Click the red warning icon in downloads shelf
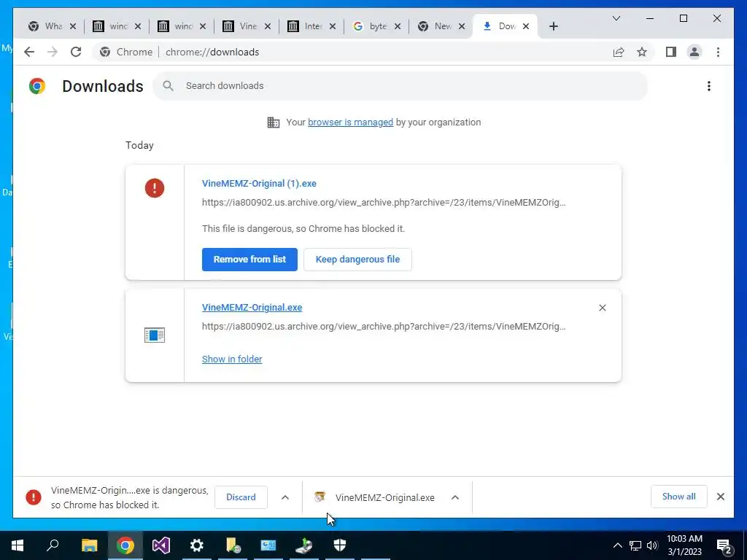This screenshot has width=747, height=560. pyautogui.click(x=34, y=497)
